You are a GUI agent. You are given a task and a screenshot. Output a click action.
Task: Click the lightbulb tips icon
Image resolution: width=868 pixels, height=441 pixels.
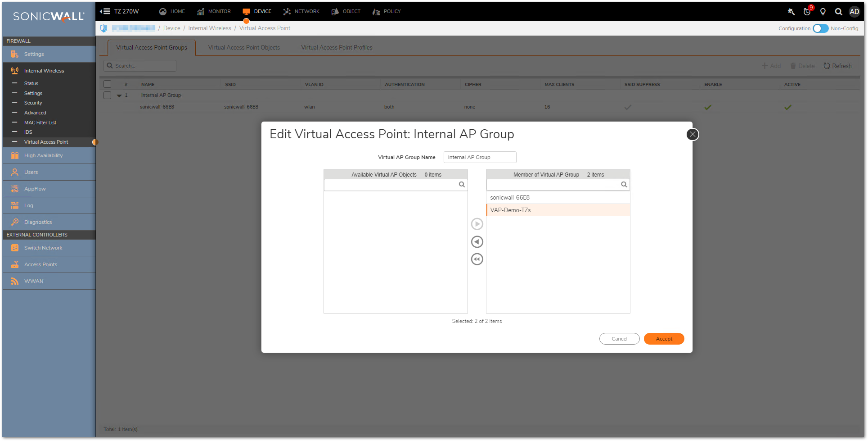[x=823, y=12]
